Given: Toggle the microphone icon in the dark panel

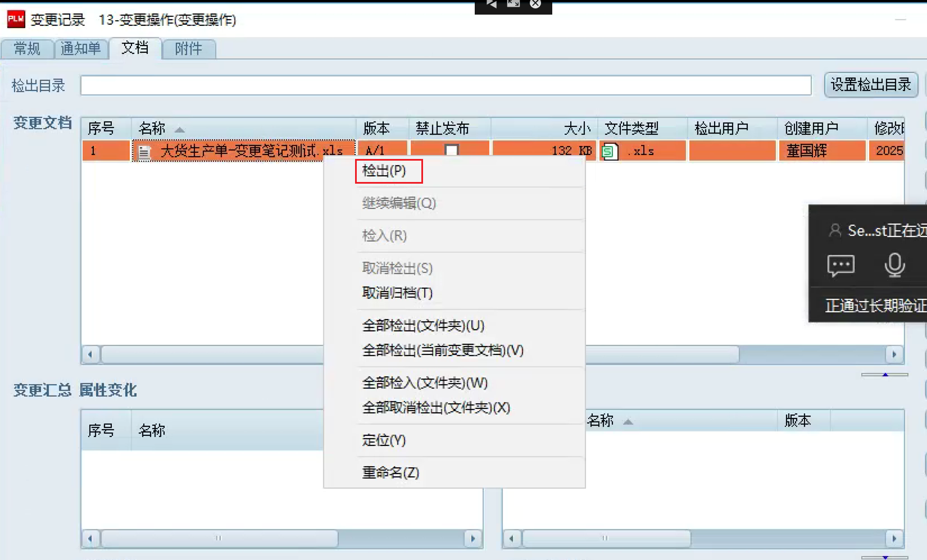Looking at the screenshot, I should [x=894, y=265].
